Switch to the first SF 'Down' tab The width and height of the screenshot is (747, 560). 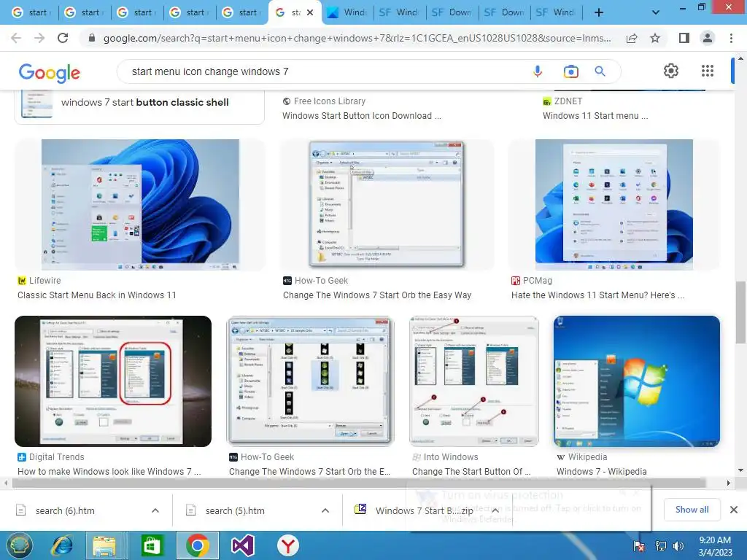(x=451, y=12)
